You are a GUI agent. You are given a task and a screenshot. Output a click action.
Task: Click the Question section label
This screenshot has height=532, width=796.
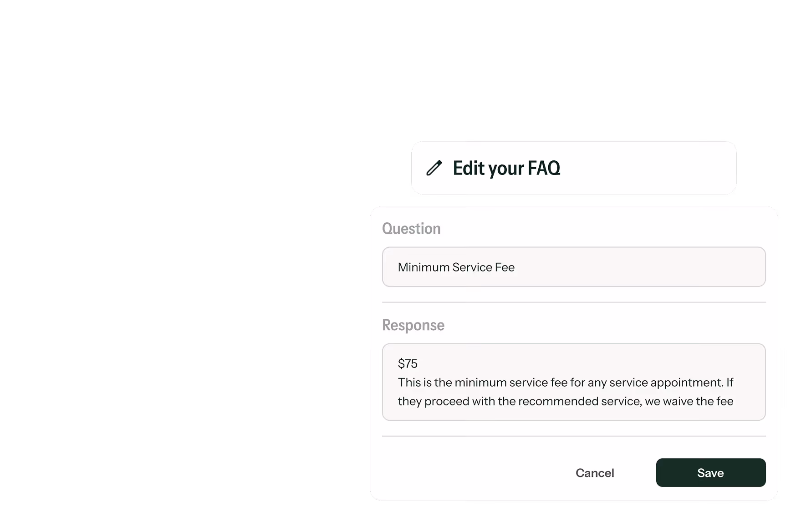click(411, 228)
